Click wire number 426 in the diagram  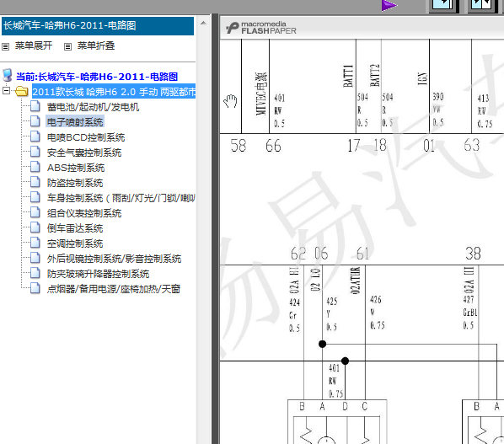[376, 300]
